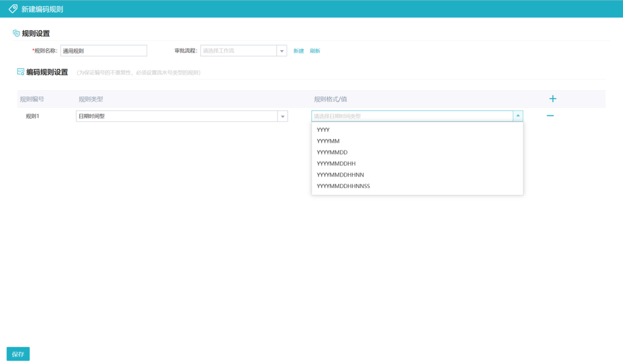623x364 pixels.
Task: Click the 规则类型 column header
Action: click(x=91, y=99)
